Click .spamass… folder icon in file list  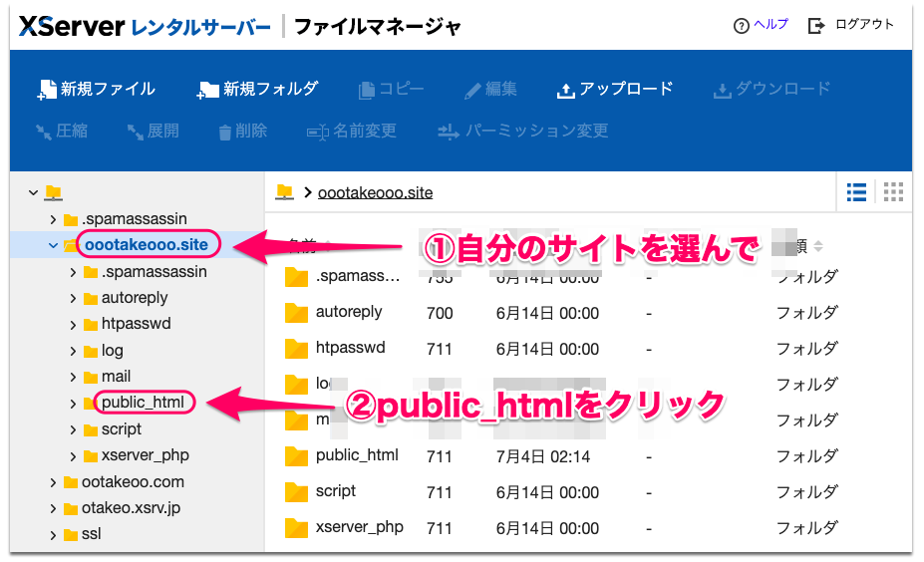pyautogui.click(x=296, y=277)
